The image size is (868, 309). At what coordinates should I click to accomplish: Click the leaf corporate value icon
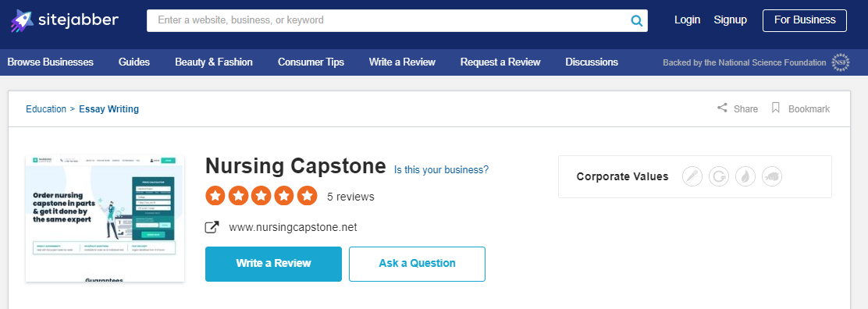pos(745,176)
